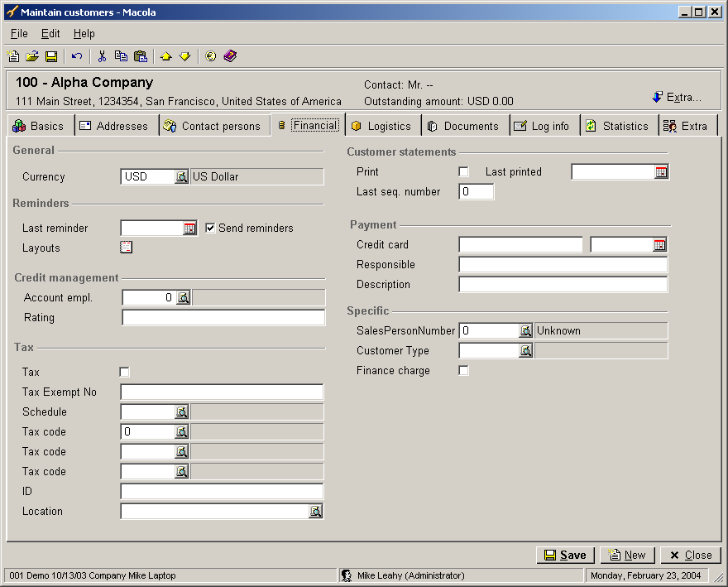Click the 'Monday, February 23, 2004' status text
Viewport: 728px width, 587px height.
645,575
